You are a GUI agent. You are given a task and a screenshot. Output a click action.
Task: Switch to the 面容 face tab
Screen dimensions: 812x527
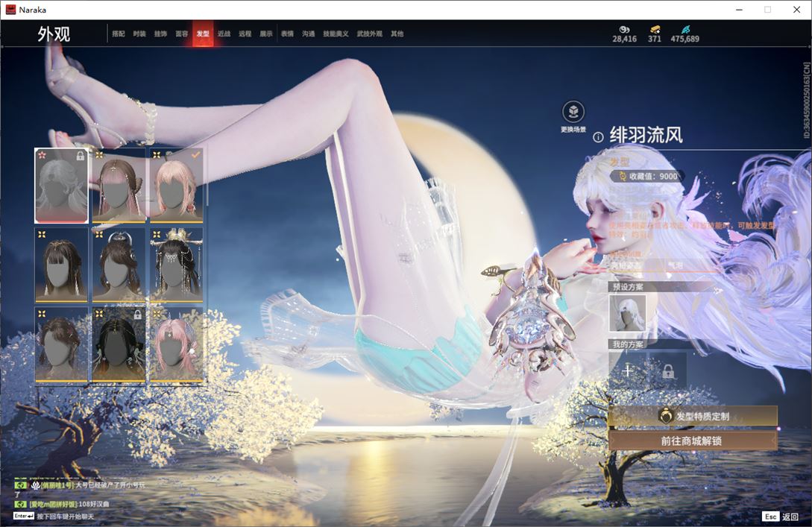point(182,34)
